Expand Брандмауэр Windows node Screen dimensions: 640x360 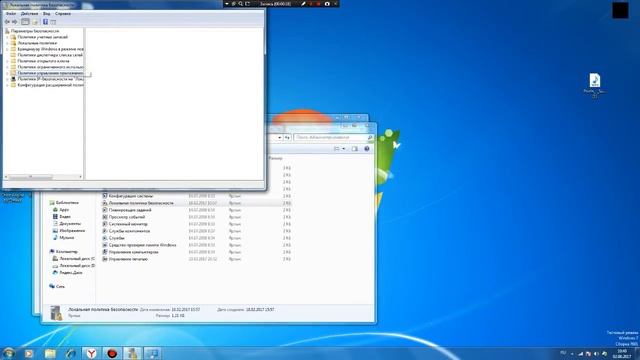[7, 49]
